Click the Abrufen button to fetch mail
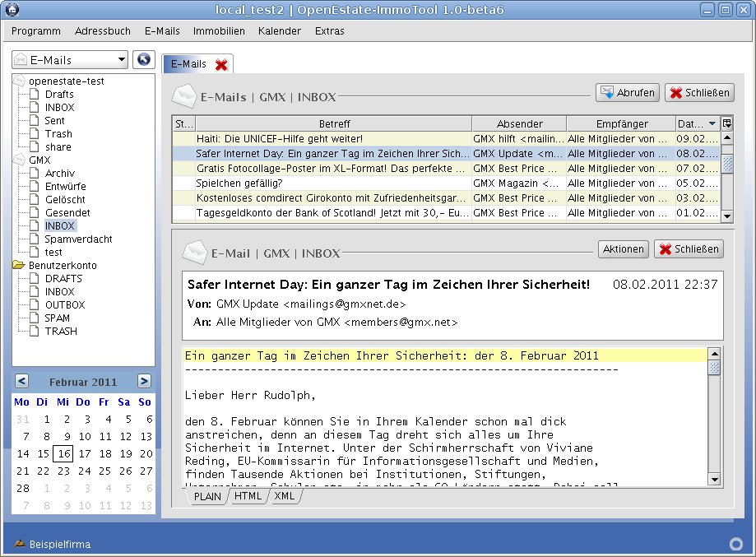This screenshot has width=756, height=557. (627, 93)
